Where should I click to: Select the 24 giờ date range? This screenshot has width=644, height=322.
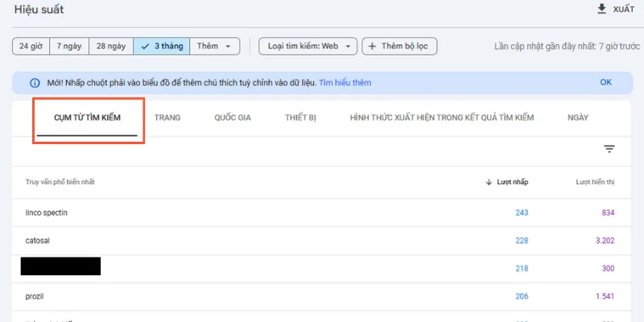[x=31, y=46]
